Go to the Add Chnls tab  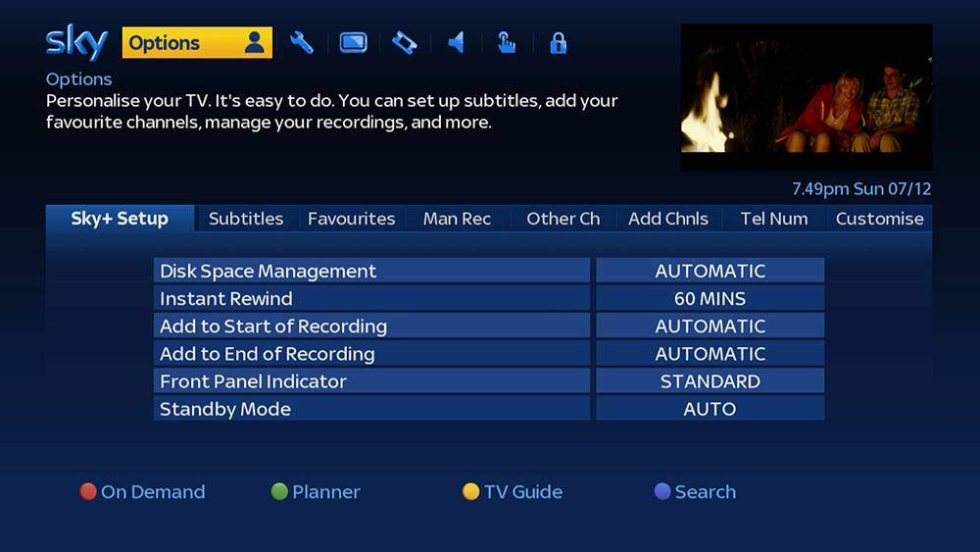(668, 219)
